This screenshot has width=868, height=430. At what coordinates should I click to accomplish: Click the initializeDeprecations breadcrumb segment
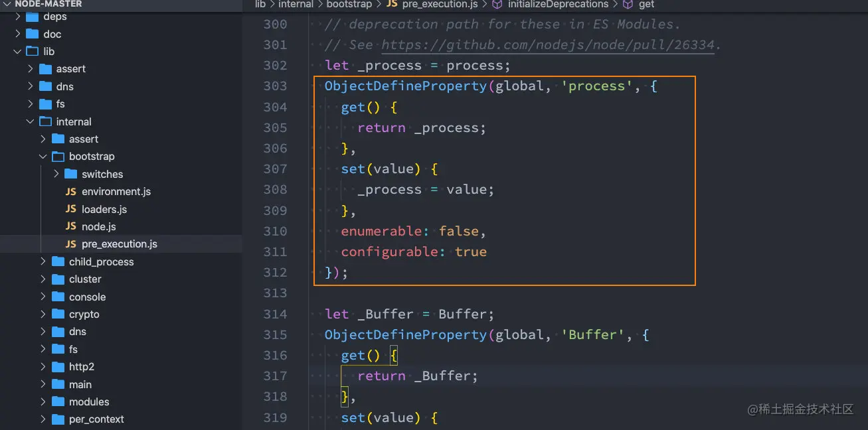558,4
